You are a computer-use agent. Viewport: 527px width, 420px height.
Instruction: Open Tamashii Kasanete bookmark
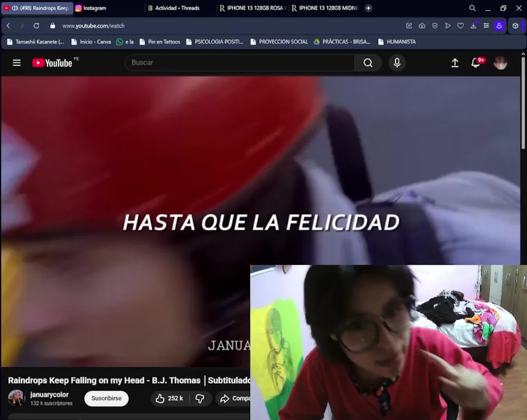[x=36, y=41]
